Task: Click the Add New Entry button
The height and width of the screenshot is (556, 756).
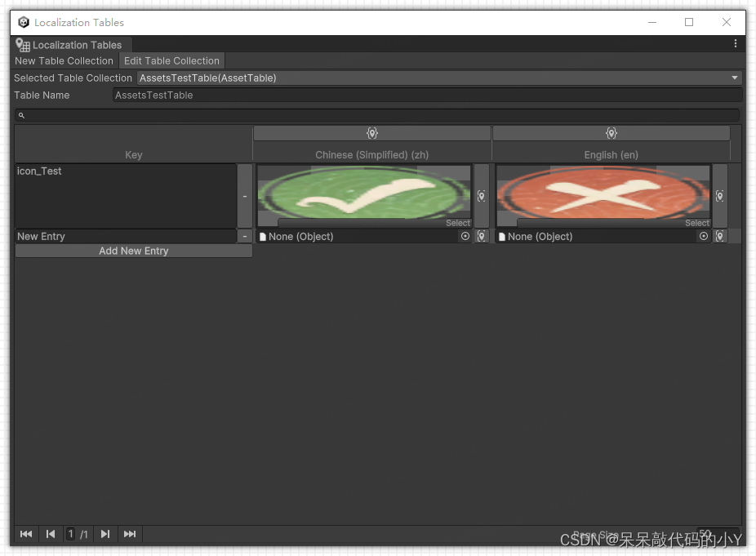Action: coord(133,251)
